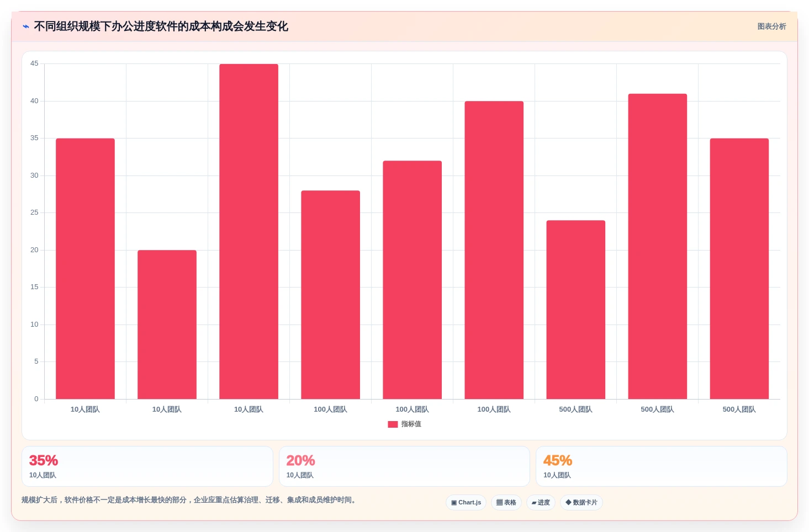Click the y-axis label 0
This screenshot has width=809, height=532.
[36, 399]
